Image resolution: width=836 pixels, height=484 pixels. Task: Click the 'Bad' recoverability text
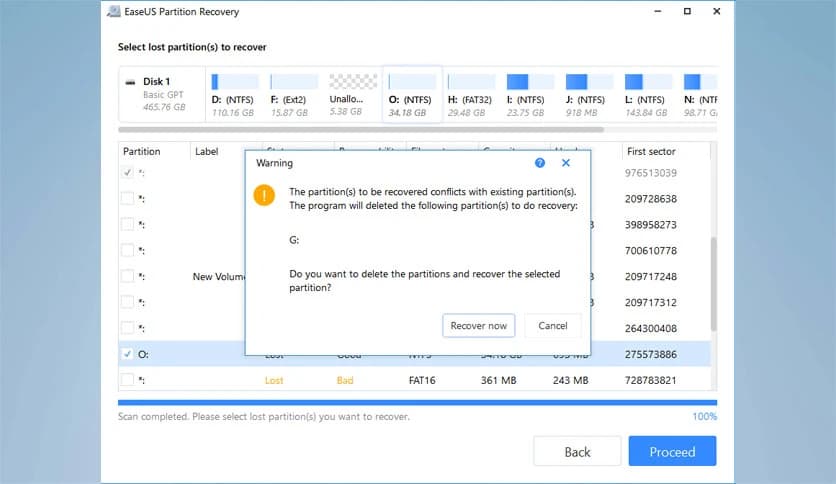[345, 381]
